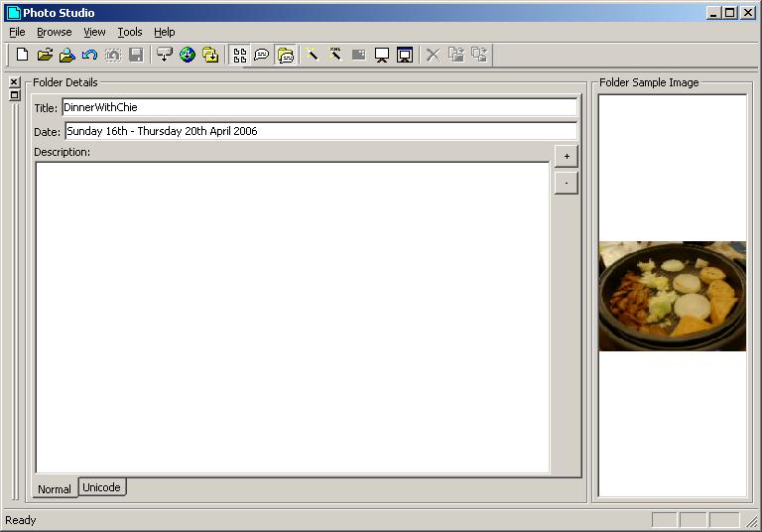Click the dark full-screen slideshow icon
The image size is (762, 532).
pyautogui.click(x=405, y=55)
